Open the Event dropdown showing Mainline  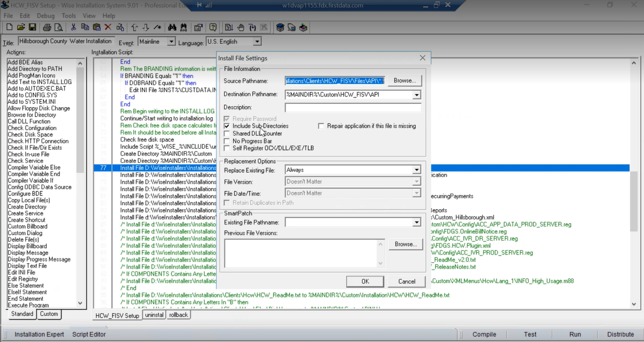click(171, 42)
